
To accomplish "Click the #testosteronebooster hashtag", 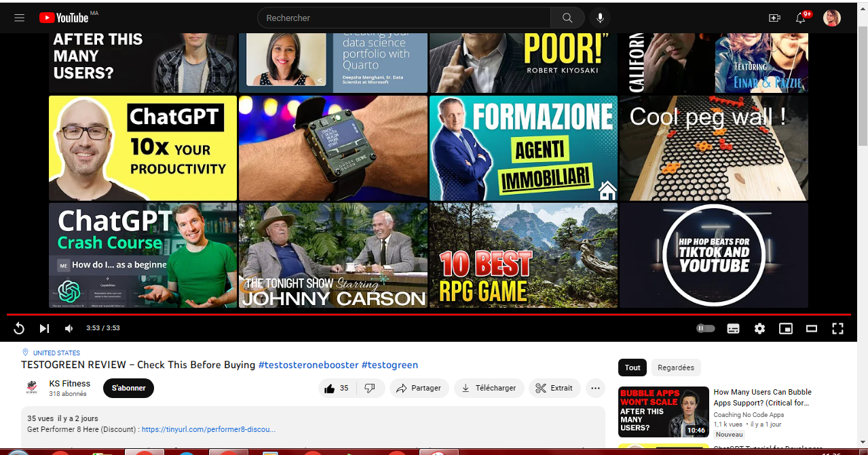I will pyautogui.click(x=308, y=365).
